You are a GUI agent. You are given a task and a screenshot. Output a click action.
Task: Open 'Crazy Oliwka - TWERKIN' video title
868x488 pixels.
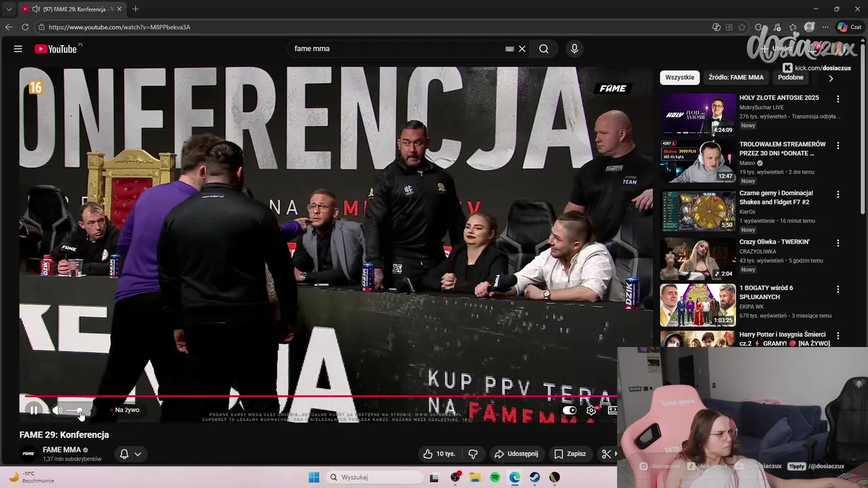774,242
